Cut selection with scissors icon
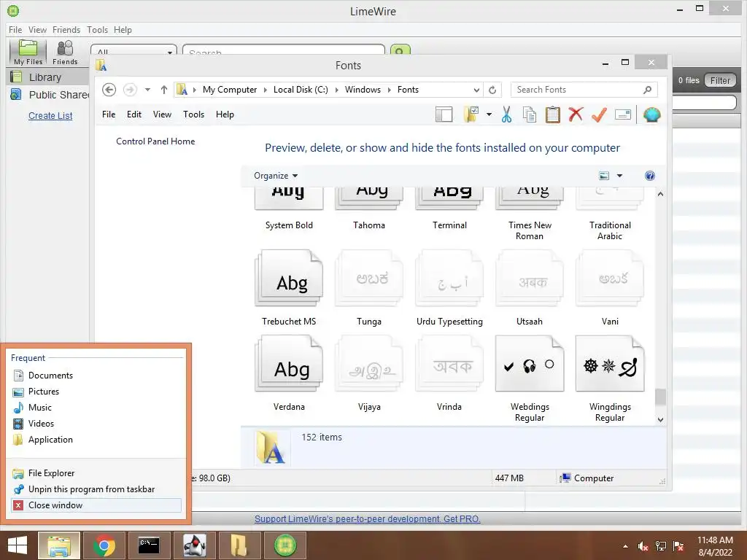This screenshot has height=560, width=747. (x=506, y=114)
